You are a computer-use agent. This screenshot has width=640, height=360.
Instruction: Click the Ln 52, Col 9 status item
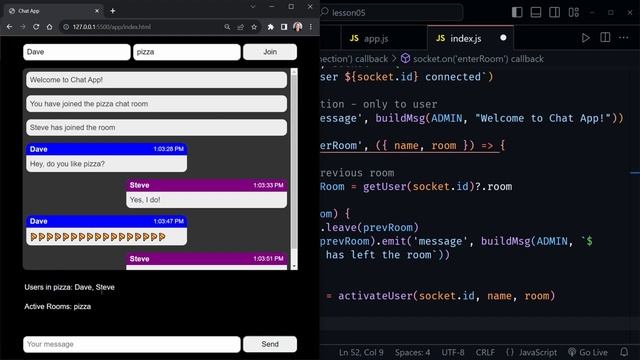click(361, 352)
